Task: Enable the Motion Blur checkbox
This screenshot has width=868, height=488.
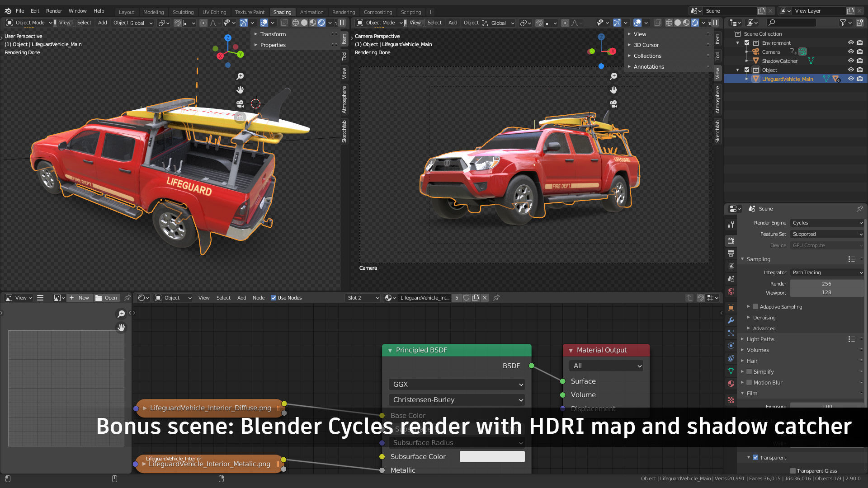Action: [749, 383]
